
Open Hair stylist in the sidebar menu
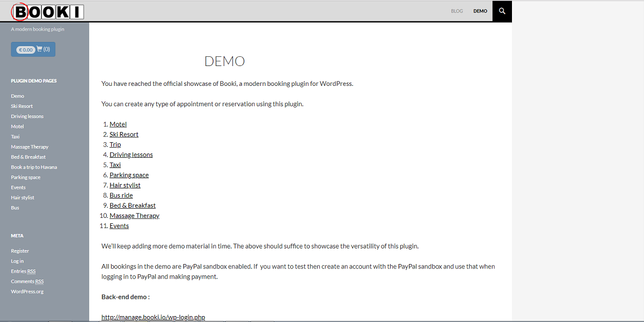(23, 198)
